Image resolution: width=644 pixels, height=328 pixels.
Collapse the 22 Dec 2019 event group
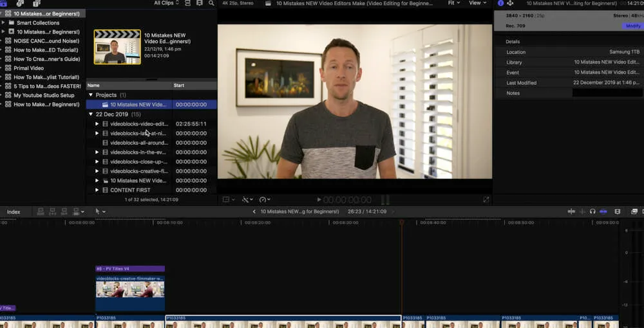pyautogui.click(x=91, y=114)
